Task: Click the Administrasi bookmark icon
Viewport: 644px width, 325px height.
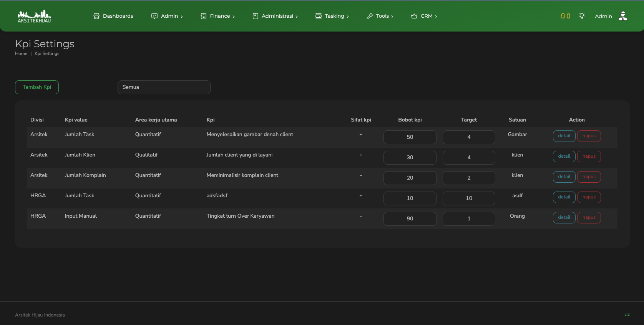Action: coord(256,16)
